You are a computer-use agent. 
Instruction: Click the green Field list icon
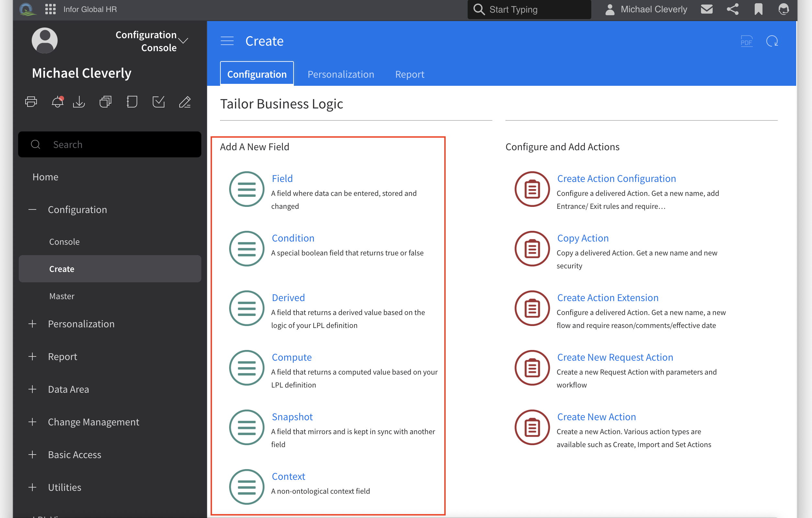247,189
